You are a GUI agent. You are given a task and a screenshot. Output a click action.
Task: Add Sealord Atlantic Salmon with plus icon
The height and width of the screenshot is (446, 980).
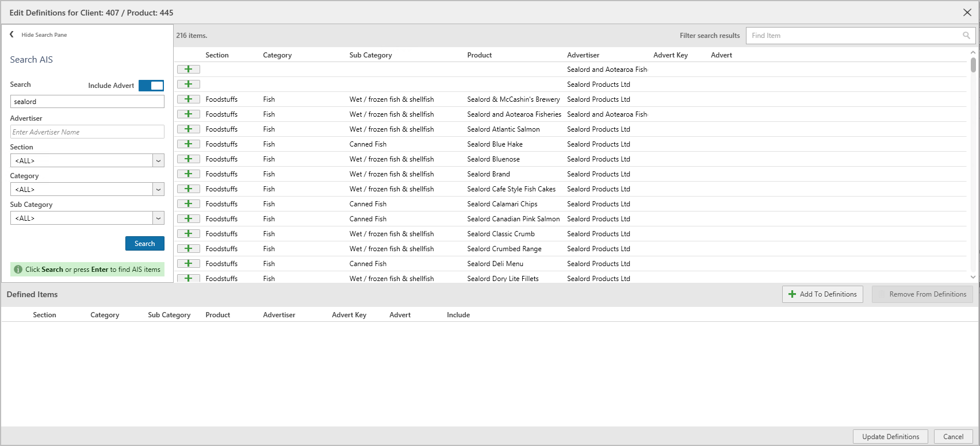(x=188, y=129)
